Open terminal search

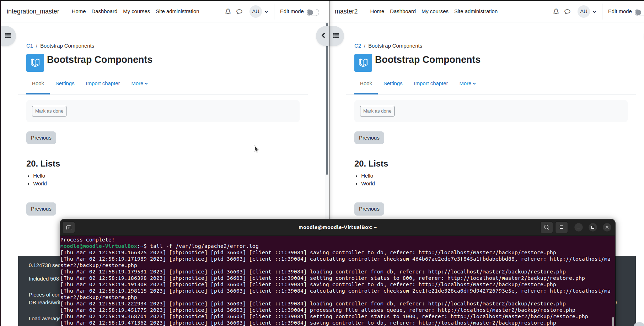coord(547,227)
